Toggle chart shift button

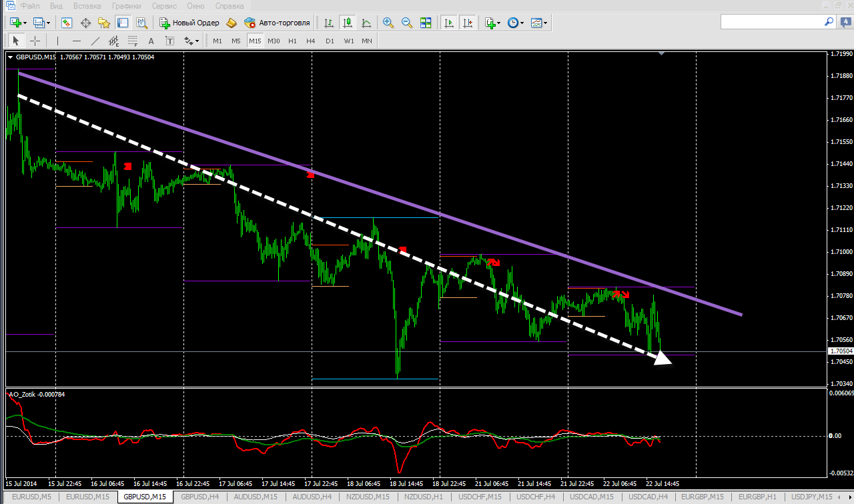(468, 23)
